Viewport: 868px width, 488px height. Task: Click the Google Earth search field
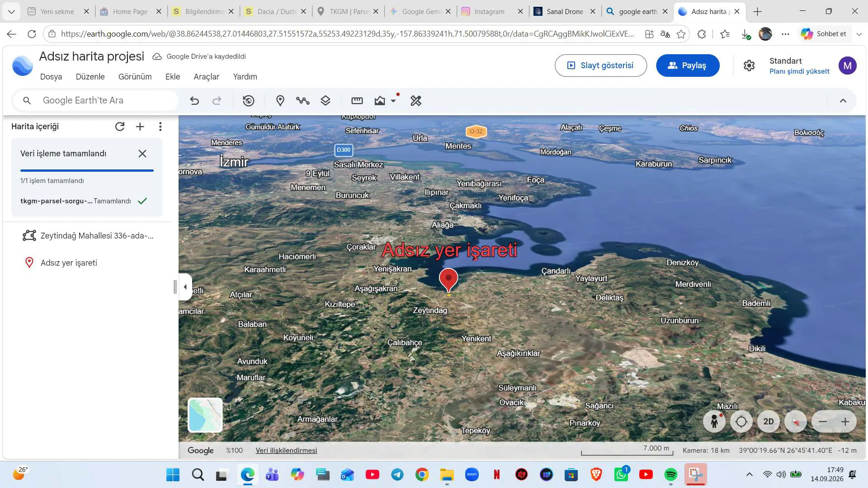click(x=96, y=101)
